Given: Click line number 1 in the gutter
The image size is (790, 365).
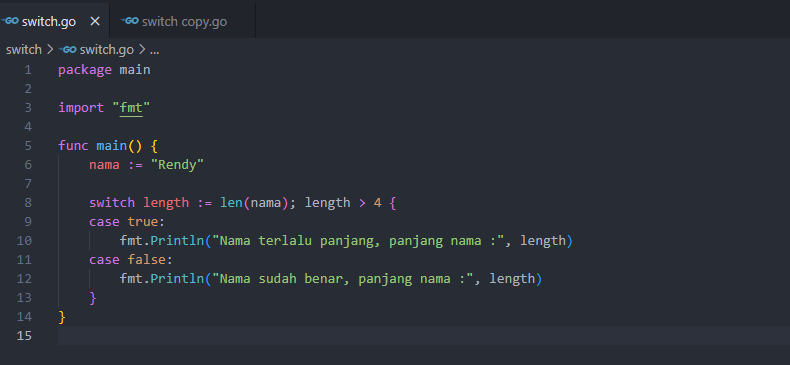Looking at the screenshot, I should click(x=27, y=70).
